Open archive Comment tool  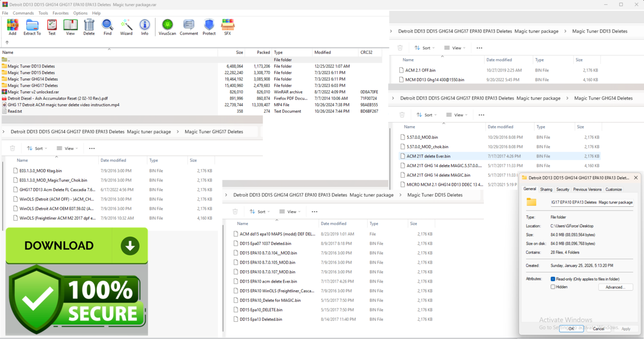click(x=189, y=26)
